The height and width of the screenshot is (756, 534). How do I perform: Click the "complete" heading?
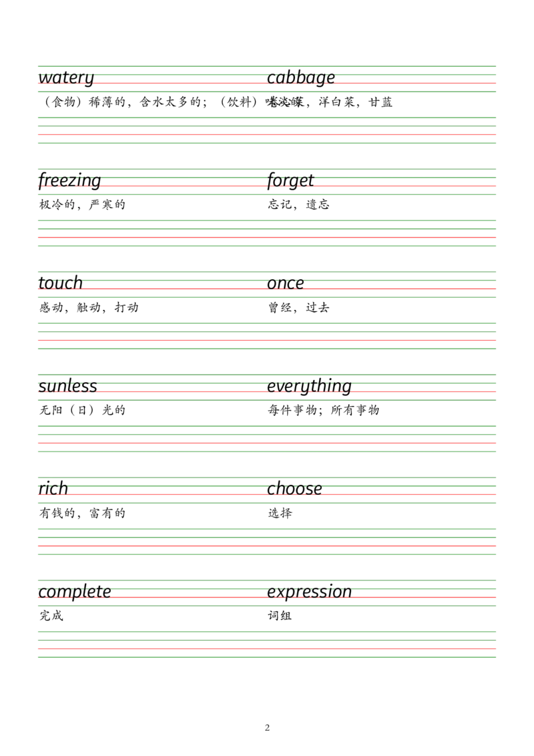[x=74, y=592]
